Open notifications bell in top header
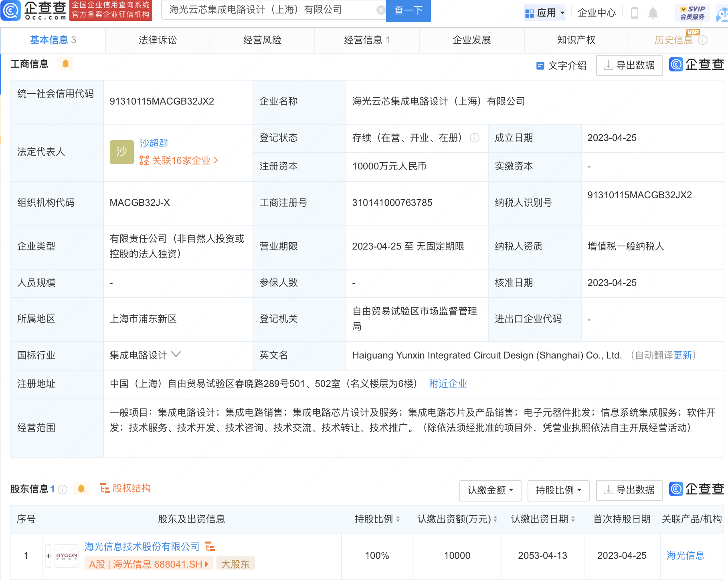Viewport: 728px width, 580px height. 653,13
